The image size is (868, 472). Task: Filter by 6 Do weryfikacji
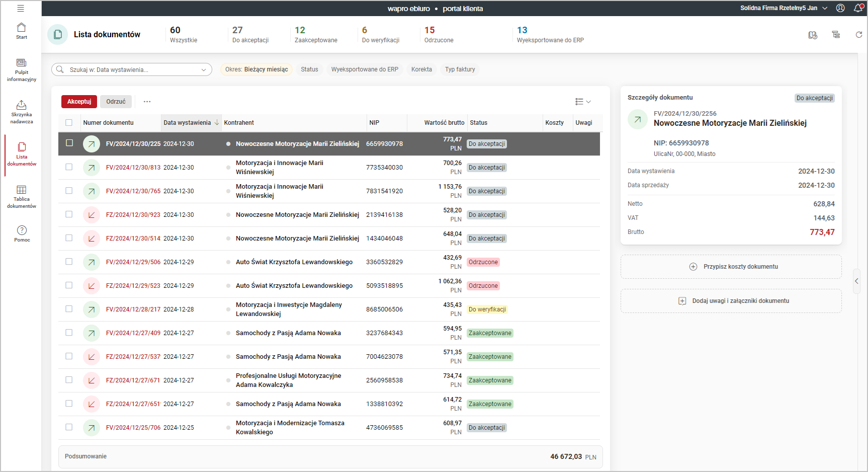[x=381, y=35]
